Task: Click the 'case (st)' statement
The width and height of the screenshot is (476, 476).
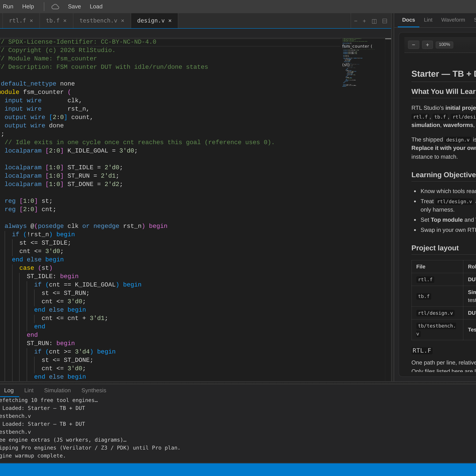Action: (36, 268)
